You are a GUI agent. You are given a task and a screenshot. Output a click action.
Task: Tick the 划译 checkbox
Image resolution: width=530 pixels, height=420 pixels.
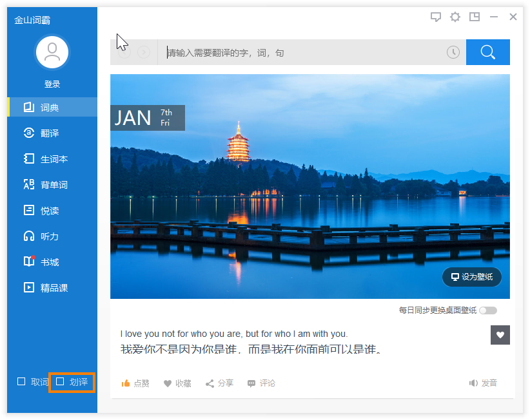60,381
